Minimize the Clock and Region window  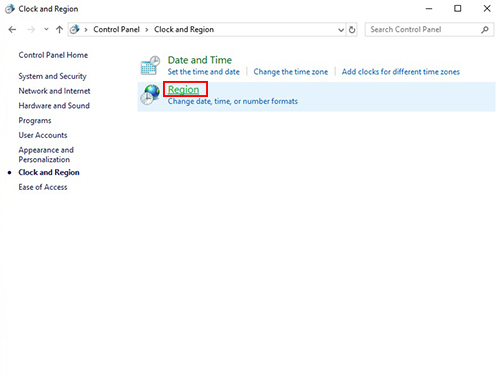(x=429, y=9)
